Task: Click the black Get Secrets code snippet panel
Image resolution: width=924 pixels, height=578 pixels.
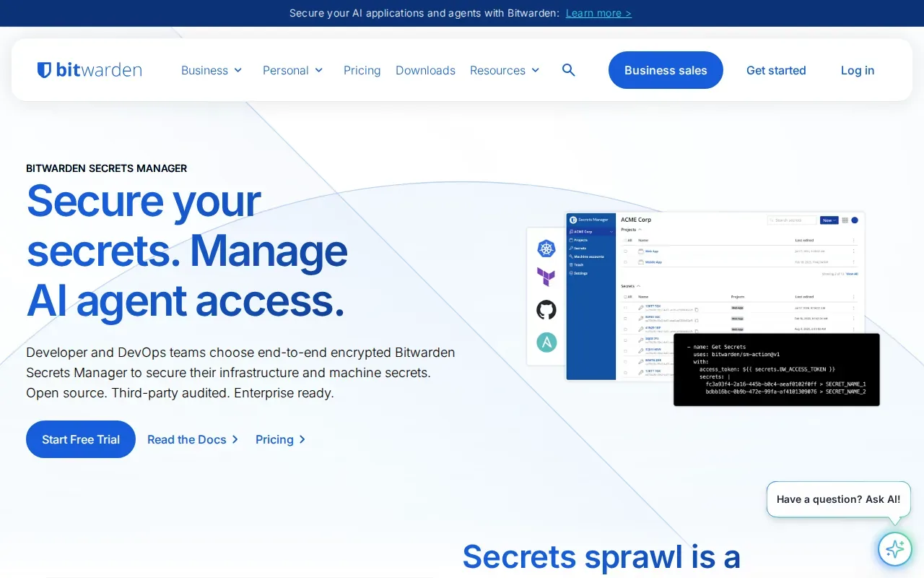Action: [x=777, y=369]
